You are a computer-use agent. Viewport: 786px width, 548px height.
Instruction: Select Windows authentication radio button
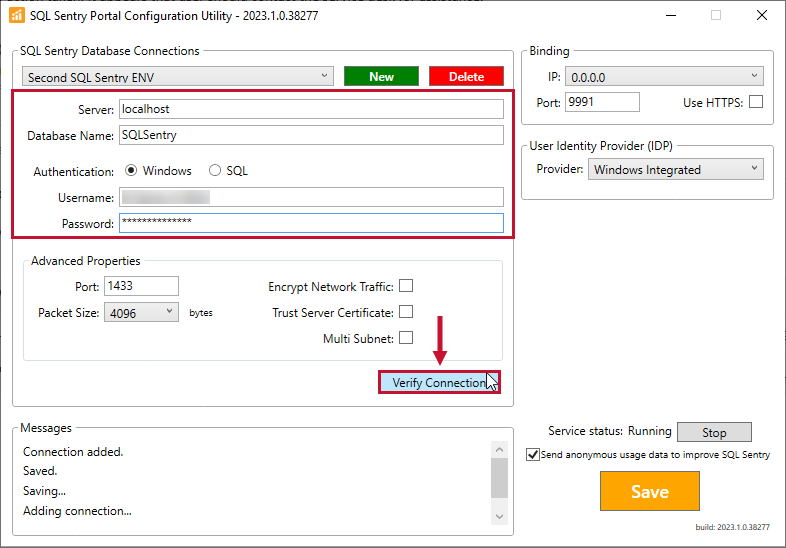131,170
